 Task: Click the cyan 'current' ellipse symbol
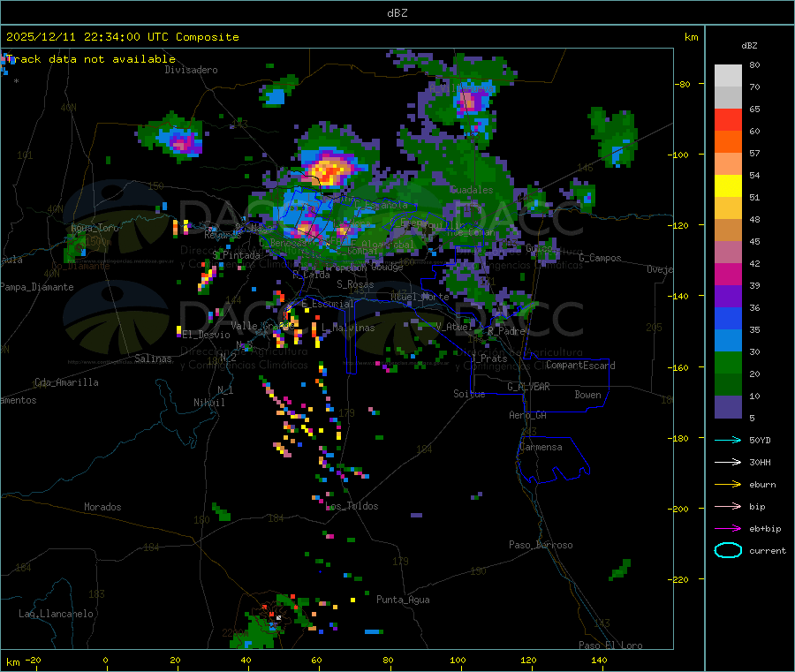[728, 550]
